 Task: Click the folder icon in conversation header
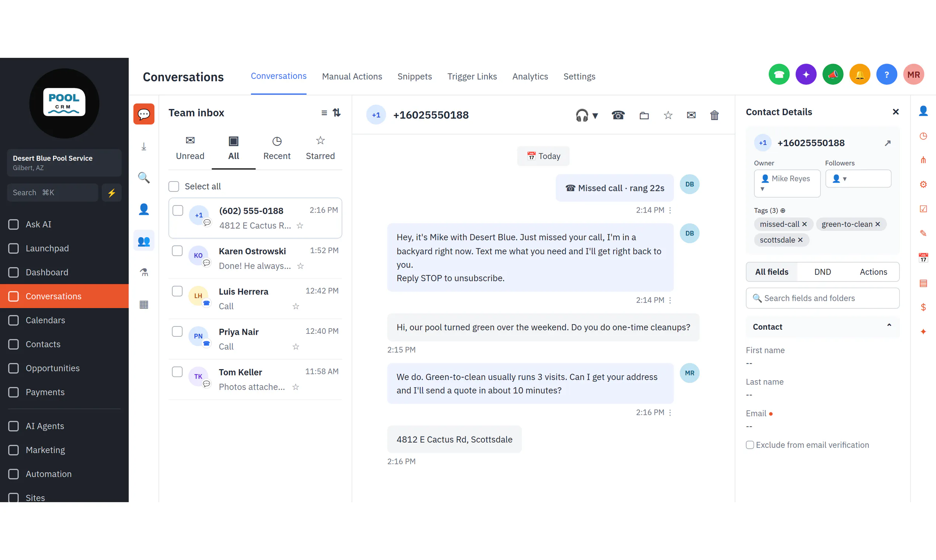[644, 115]
